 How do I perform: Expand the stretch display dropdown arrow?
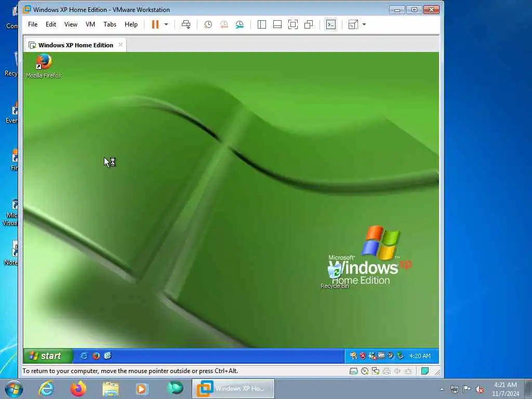coord(364,24)
